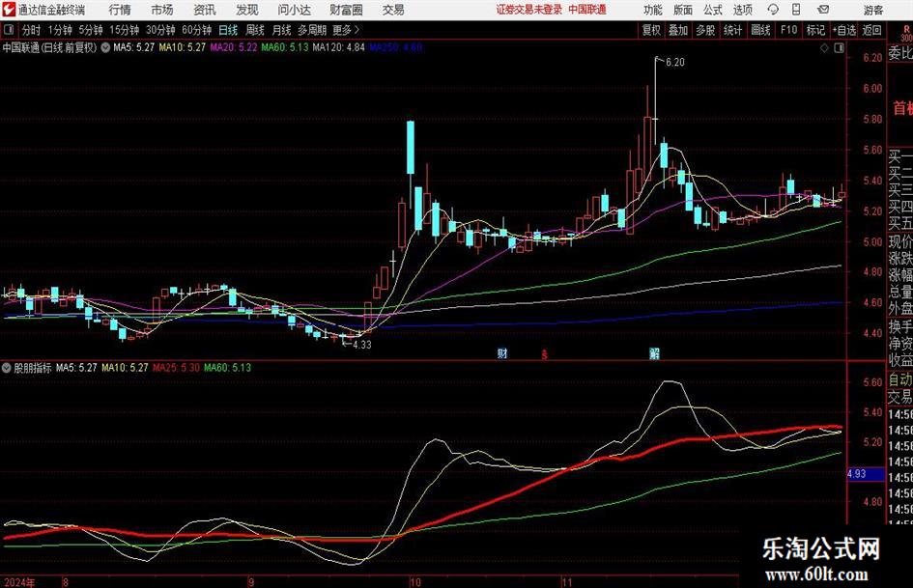Open the 市场 menu
The width and height of the screenshot is (913, 588).
click(162, 10)
